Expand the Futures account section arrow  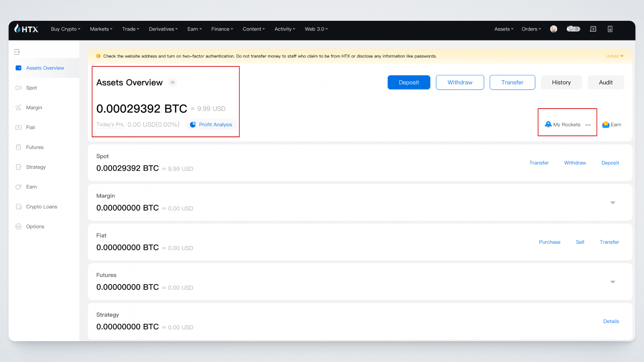point(612,282)
